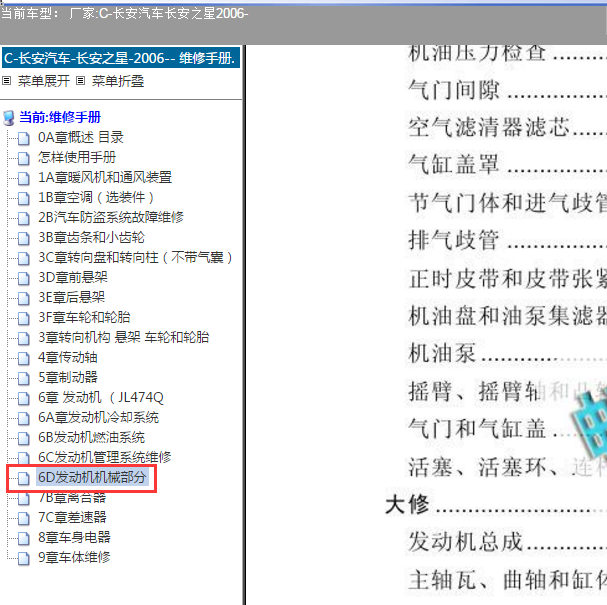Click 空气滤清器滤芯 entry in document
The image size is (607, 605).
point(489,128)
